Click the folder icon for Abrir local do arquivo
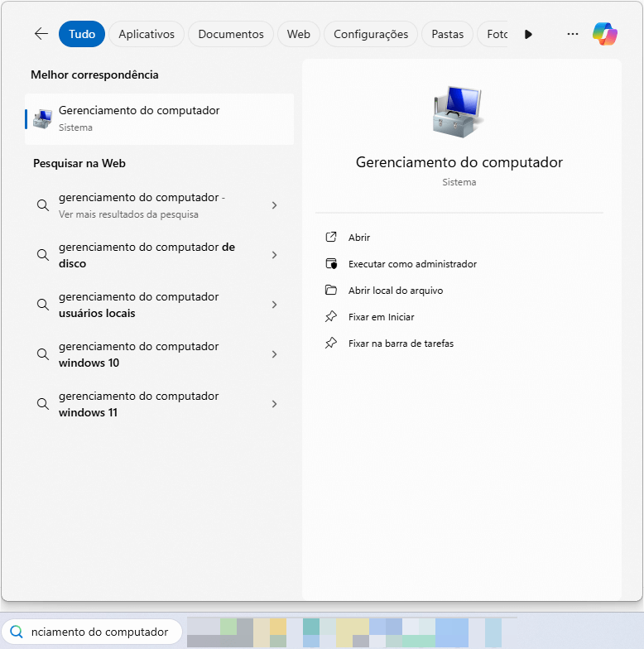Image resolution: width=644 pixels, height=649 pixels. 331,290
